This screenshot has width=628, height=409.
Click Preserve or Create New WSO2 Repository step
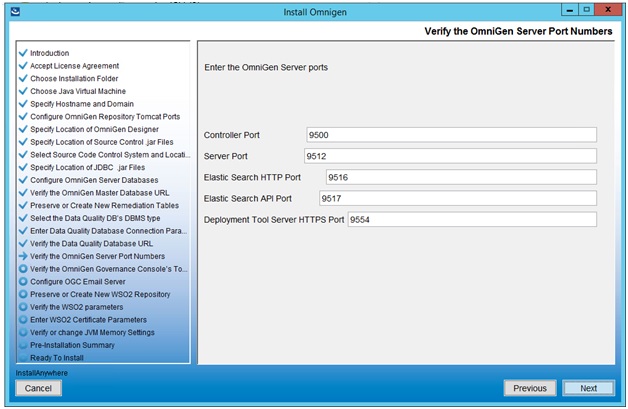[100, 294]
